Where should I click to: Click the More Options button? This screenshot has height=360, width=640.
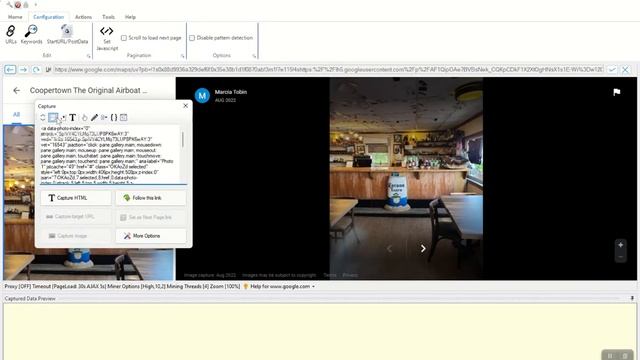(x=151, y=236)
